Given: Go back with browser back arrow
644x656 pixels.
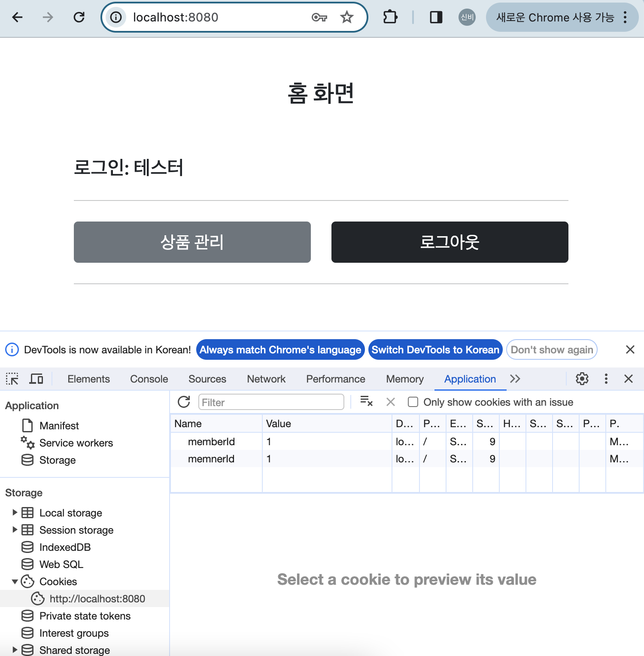Looking at the screenshot, I should [17, 17].
